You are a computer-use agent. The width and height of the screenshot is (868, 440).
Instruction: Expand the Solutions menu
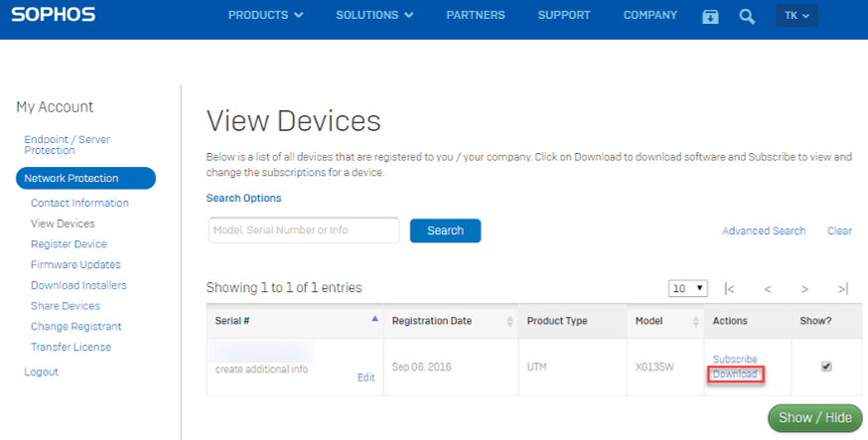(374, 16)
